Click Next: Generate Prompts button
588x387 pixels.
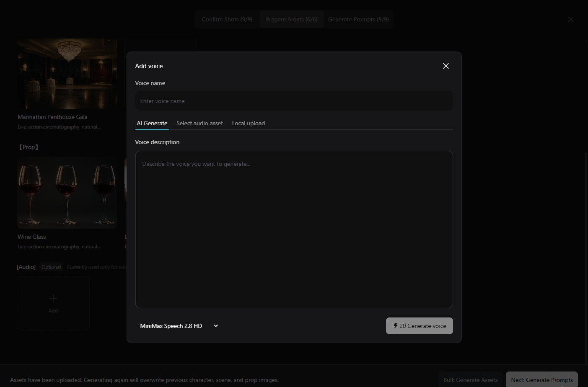pyautogui.click(x=541, y=380)
